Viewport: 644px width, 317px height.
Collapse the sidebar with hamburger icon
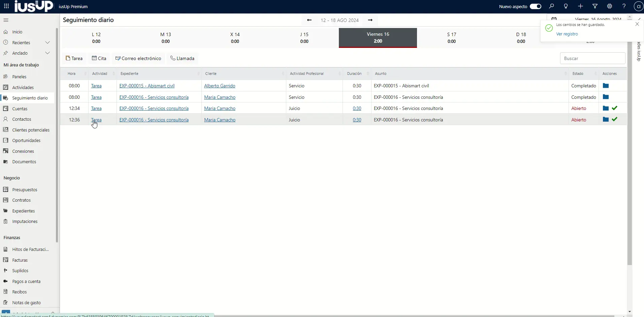pos(6,20)
